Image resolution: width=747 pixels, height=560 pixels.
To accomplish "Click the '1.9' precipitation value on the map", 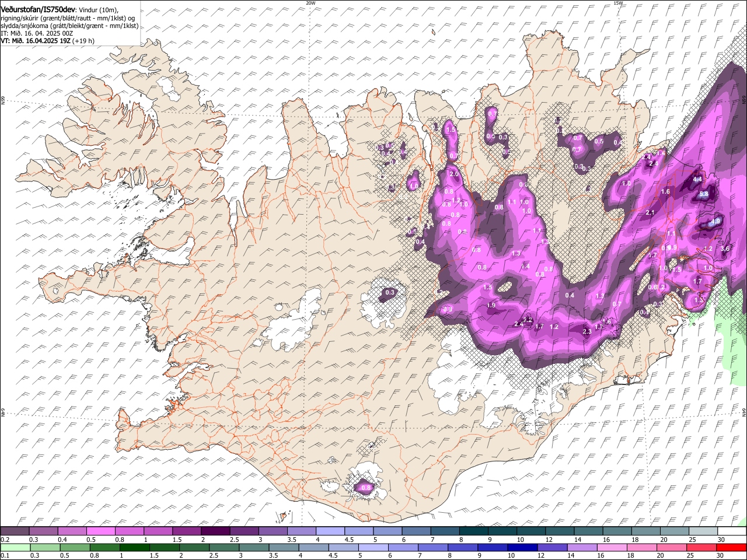I will [491, 305].
